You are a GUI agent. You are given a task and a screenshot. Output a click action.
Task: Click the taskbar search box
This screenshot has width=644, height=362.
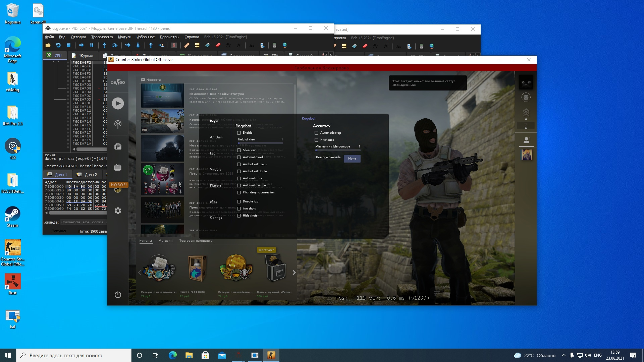[x=74, y=355]
